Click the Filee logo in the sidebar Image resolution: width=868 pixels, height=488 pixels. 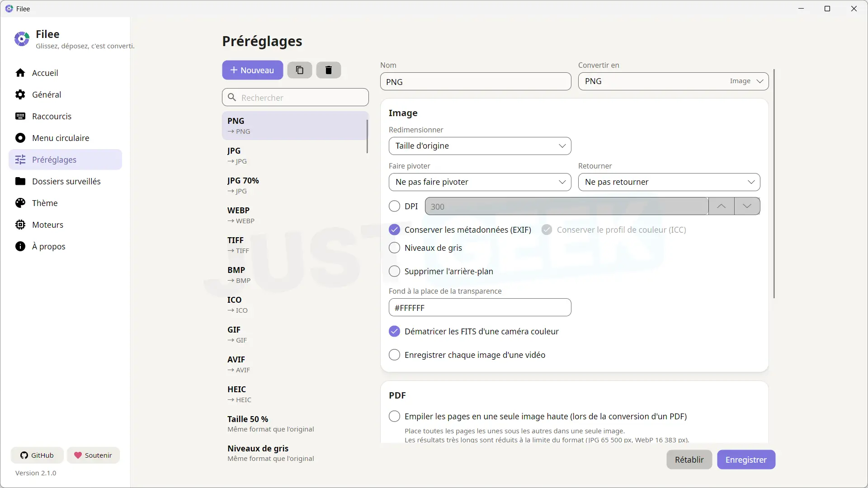[x=22, y=39]
